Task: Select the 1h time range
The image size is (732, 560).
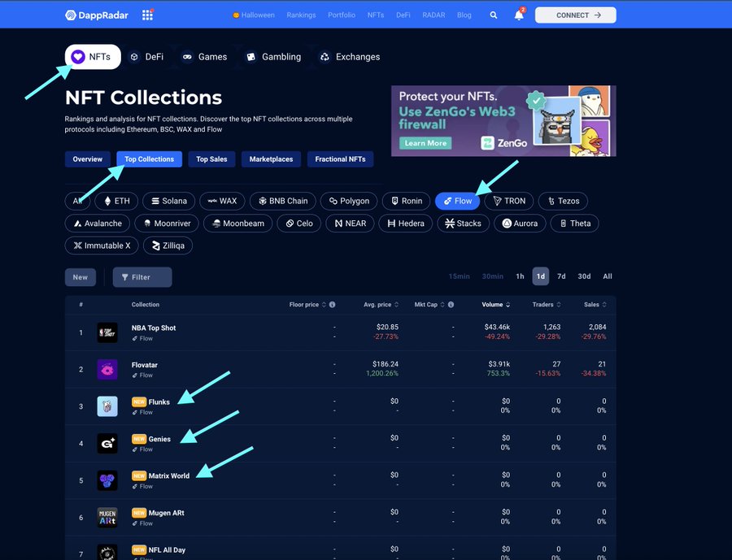Action: point(520,276)
